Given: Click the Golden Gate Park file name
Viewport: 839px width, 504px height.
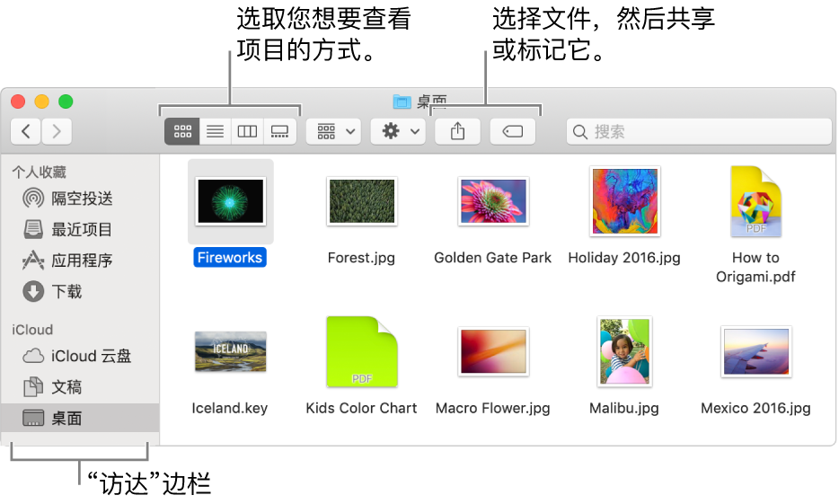Looking at the screenshot, I should [x=493, y=258].
